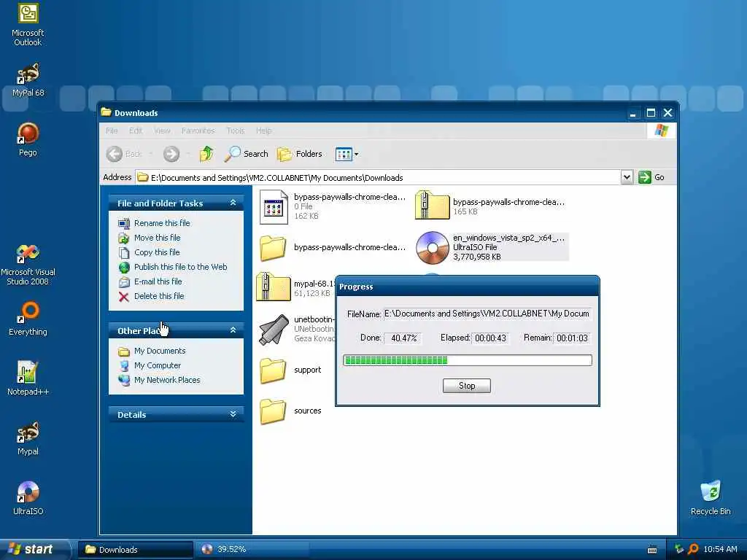Click the network connection tray icon
This screenshot has height=560, width=747.
click(679, 550)
